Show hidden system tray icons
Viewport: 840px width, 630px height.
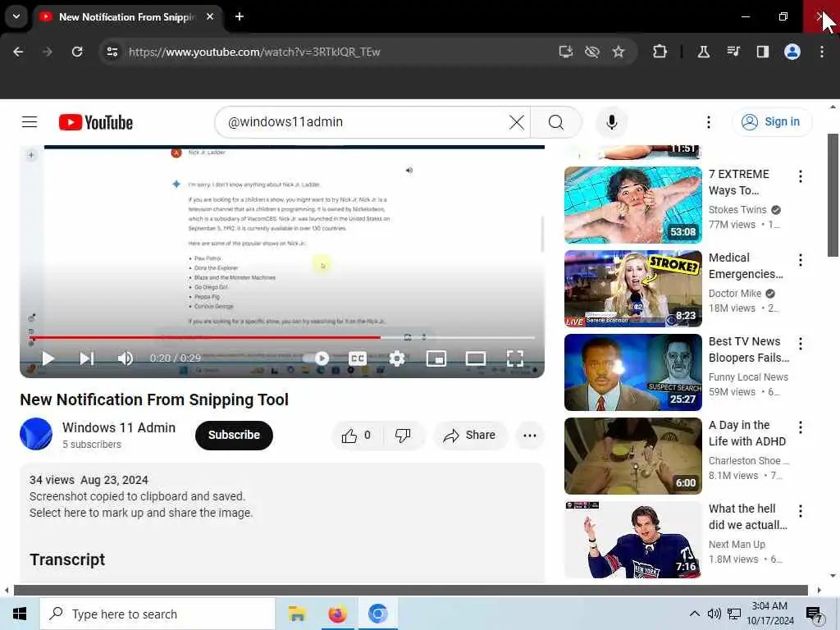(694, 614)
